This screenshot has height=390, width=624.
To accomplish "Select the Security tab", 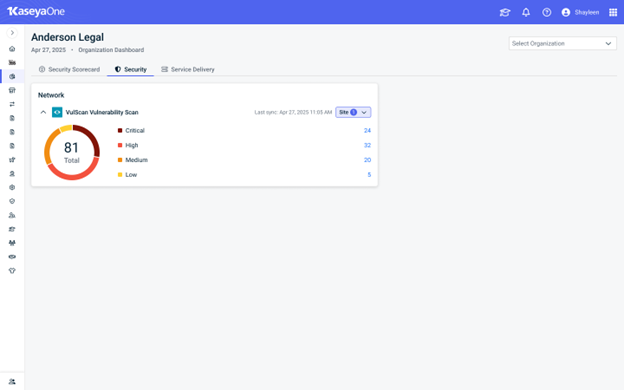I will [131, 69].
